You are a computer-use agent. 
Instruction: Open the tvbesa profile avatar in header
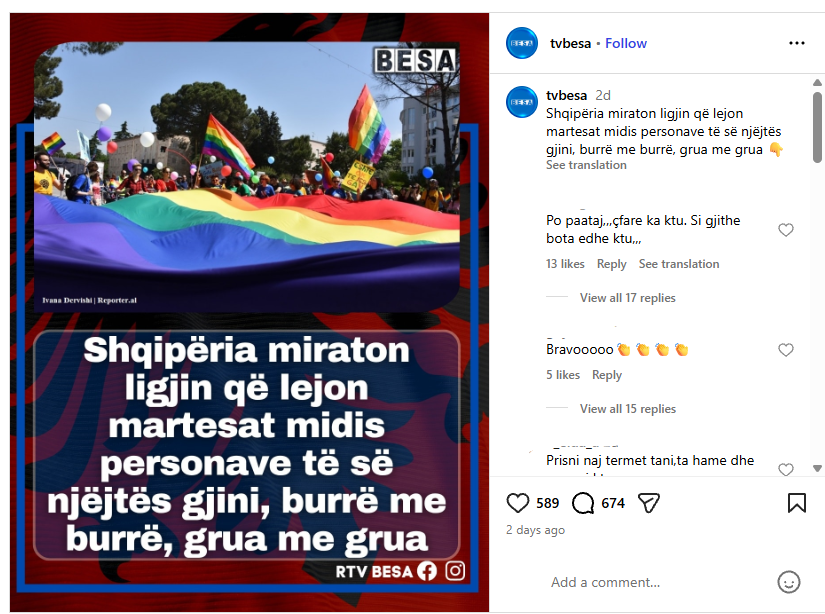point(521,43)
